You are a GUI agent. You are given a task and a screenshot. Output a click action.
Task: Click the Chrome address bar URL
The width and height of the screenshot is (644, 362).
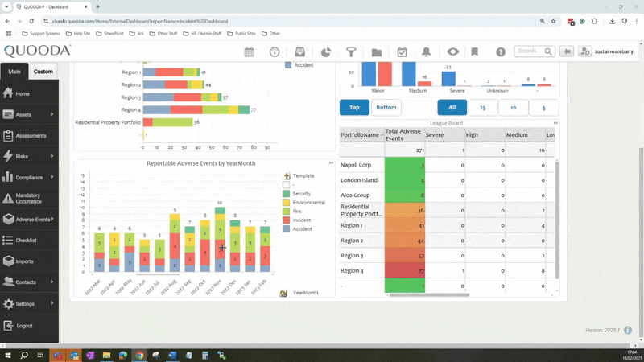point(139,21)
